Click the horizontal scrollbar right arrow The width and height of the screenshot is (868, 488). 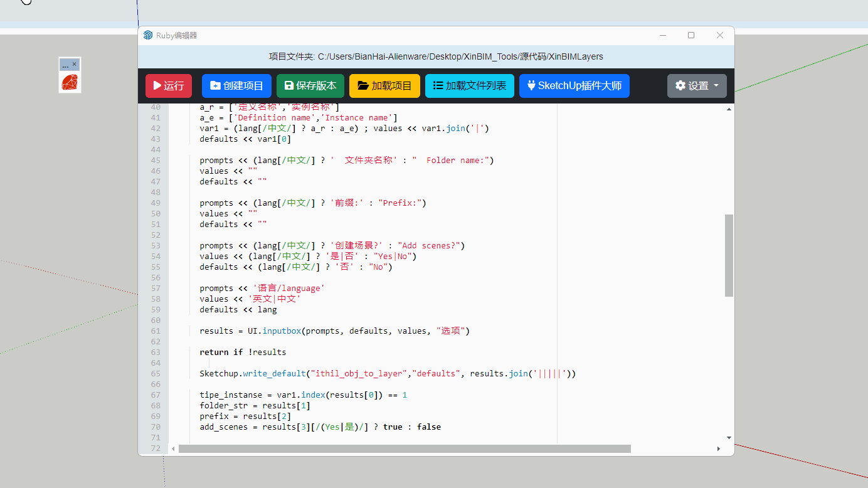719,449
